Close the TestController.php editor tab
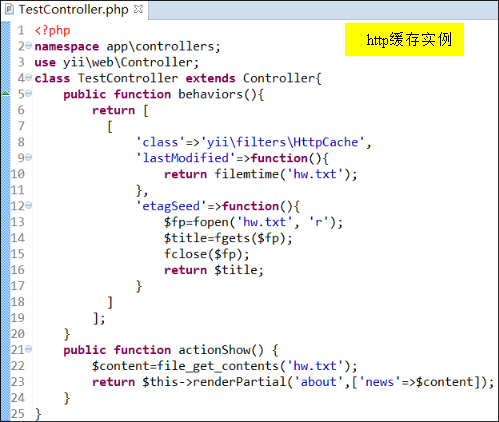The height and width of the screenshot is (422, 499). click(x=138, y=9)
